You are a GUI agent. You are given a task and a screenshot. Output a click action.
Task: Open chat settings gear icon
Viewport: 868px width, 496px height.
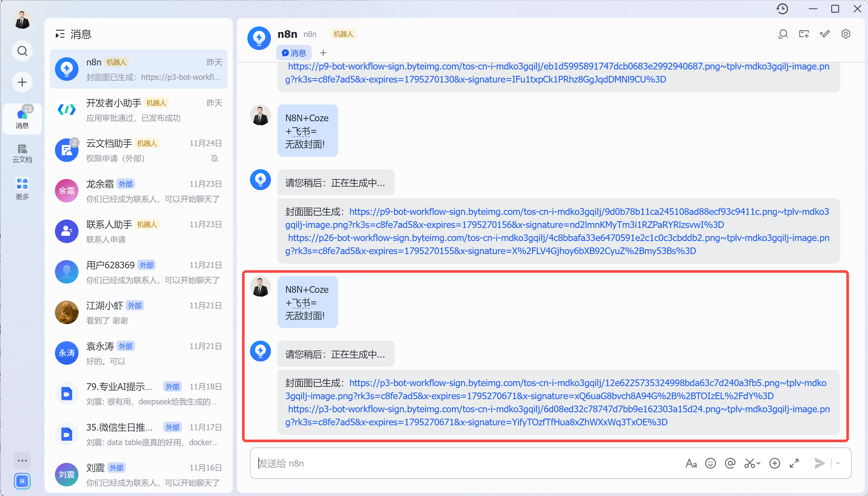(x=846, y=34)
